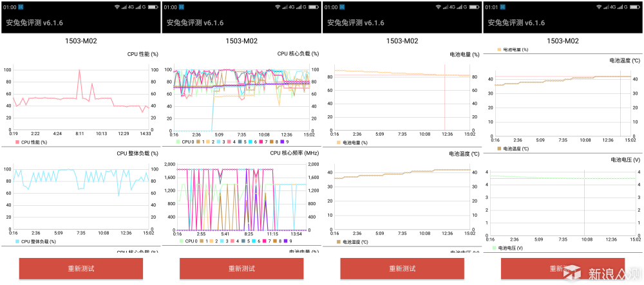Select swatch 4 in CPU 核心频率 legend
Screen dimensions: 644x285
[x=232, y=241]
